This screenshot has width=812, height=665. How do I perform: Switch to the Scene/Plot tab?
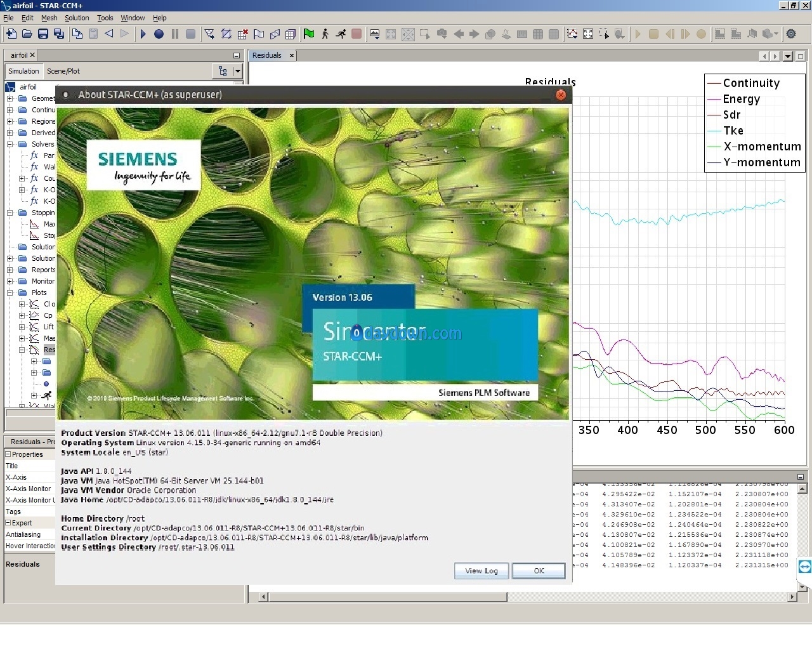pyautogui.click(x=63, y=71)
